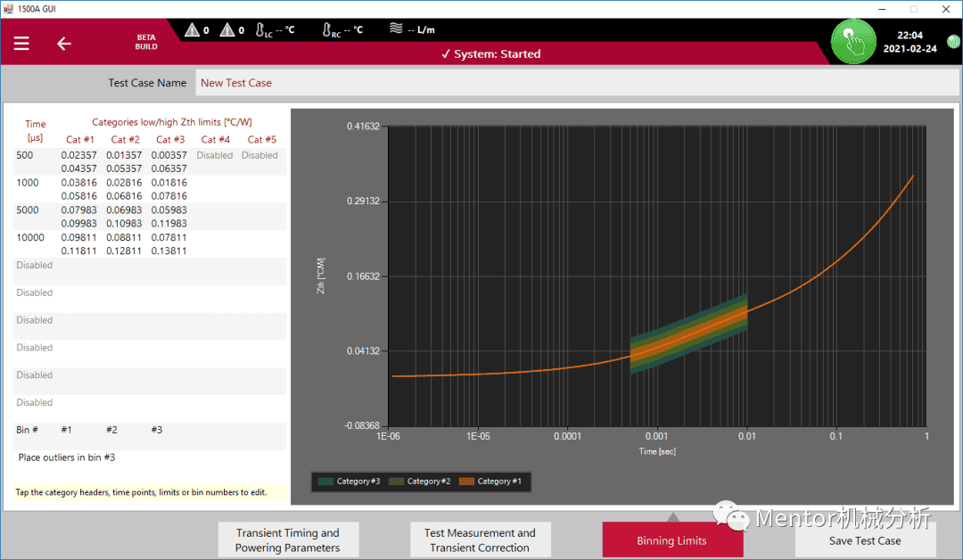Viewport: 963px width, 560px height.
Task: Click the Category#2 legend swatch
Action: (x=397, y=482)
